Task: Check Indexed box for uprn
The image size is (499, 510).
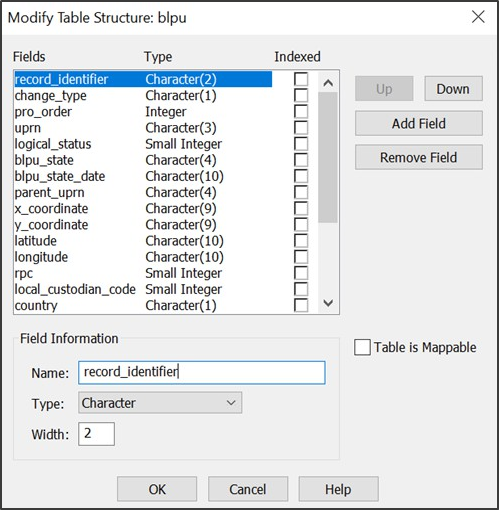Action: [301, 128]
